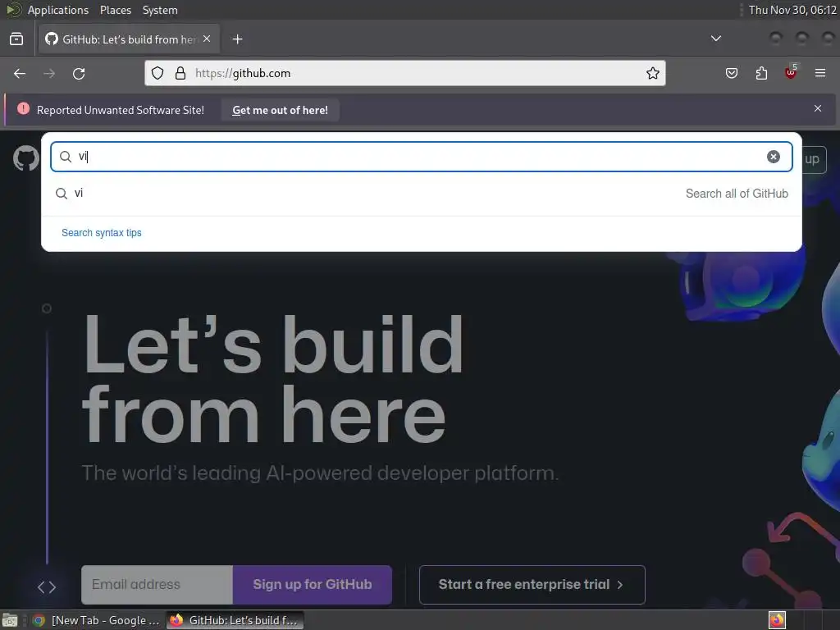This screenshot has width=840, height=630.
Task: Click the date and time clock
Action: (x=792, y=10)
